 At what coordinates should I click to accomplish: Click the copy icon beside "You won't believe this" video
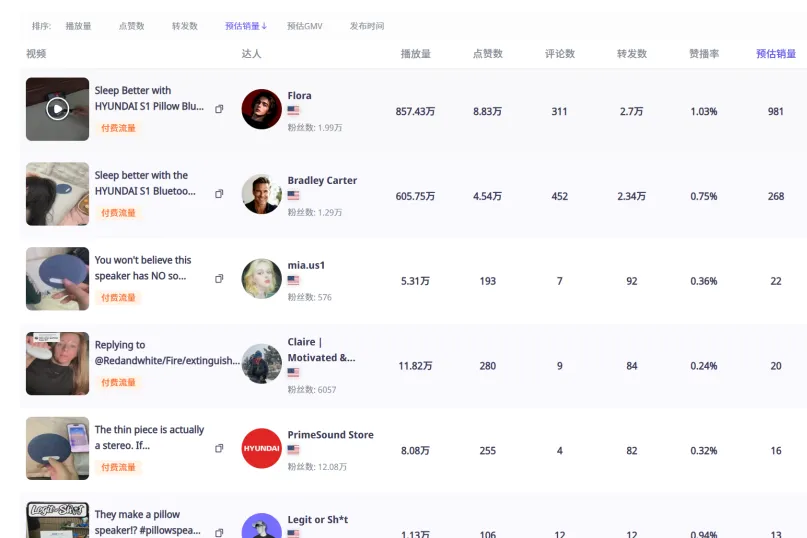(x=220, y=279)
